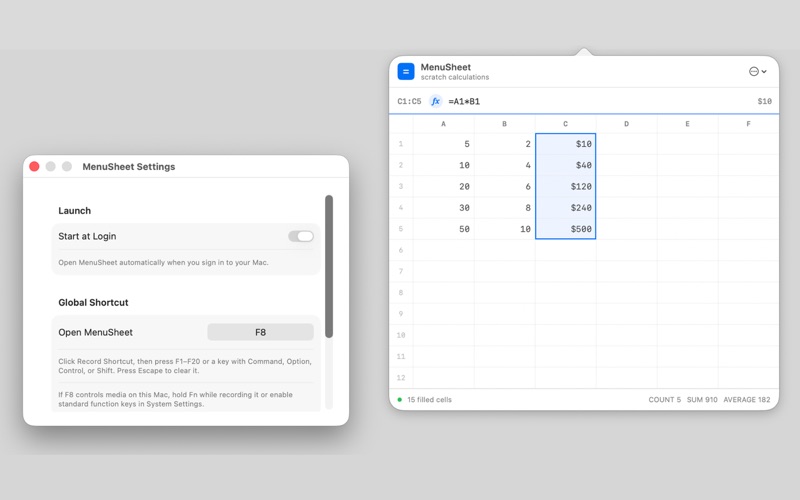Click cell C5 showing $500

coord(565,229)
